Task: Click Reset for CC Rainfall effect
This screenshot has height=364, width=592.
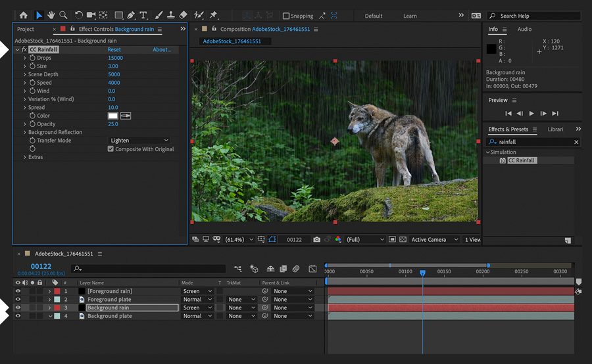Action: click(x=114, y=50)
